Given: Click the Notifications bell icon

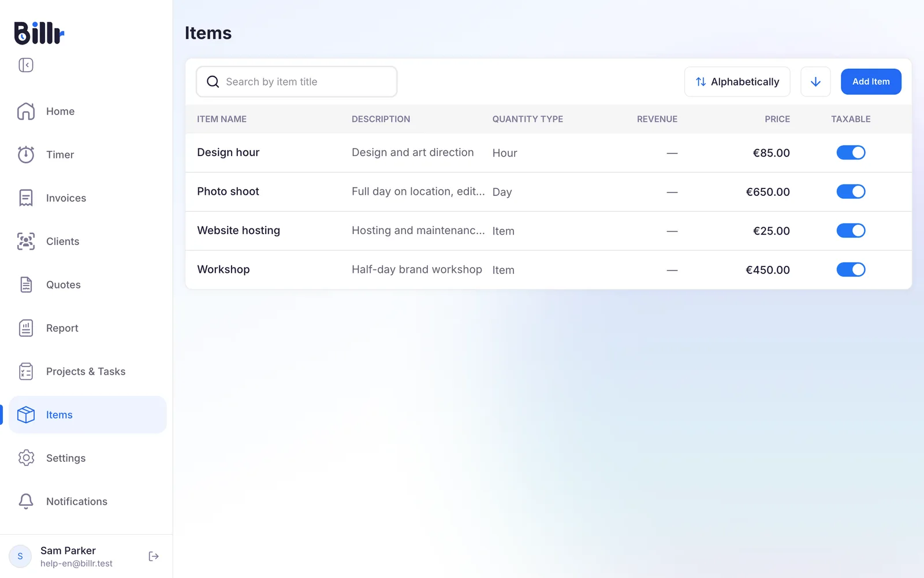Looking at the screenshot, I should click(x=26, y=501).
